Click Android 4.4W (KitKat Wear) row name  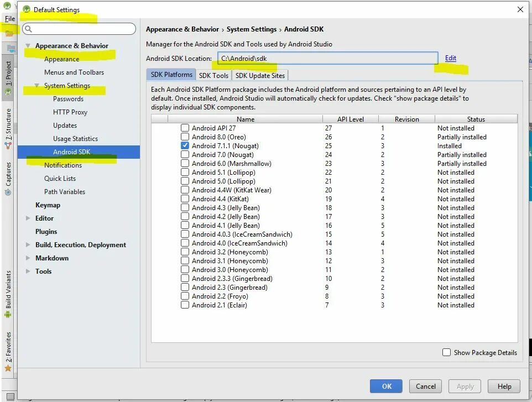pos(232,190)
